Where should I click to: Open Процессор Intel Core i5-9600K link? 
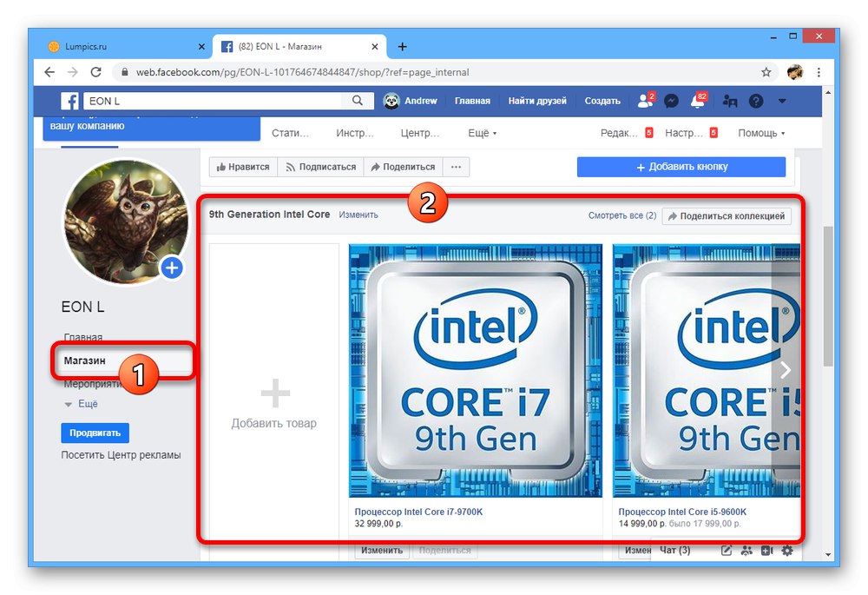click(682, 512)
